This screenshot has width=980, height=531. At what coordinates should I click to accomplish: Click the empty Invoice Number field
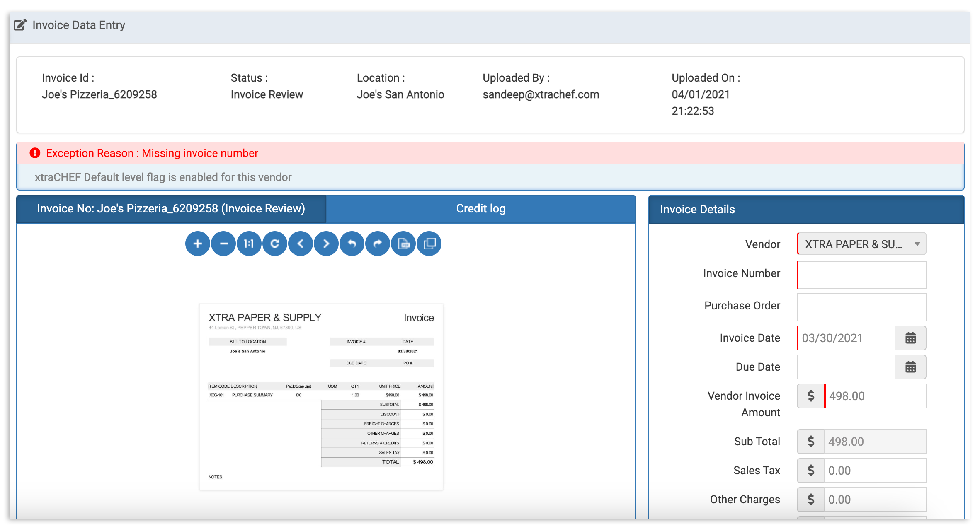coord(861,275)
